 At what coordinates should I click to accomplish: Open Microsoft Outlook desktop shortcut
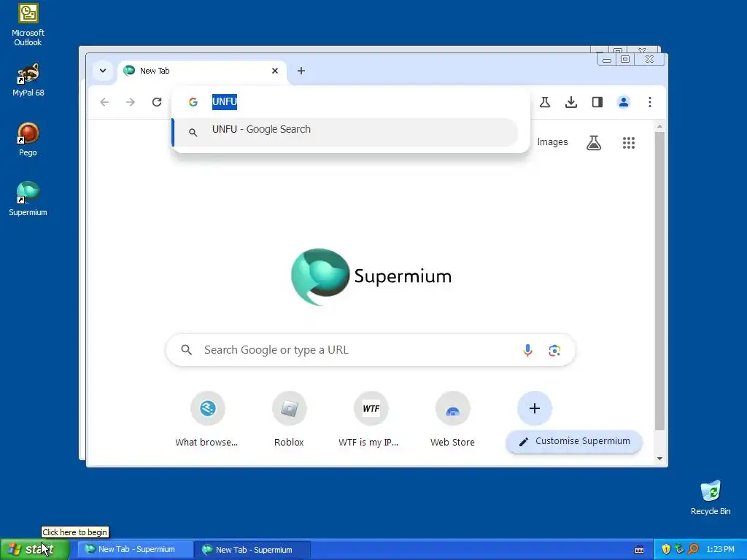[x=28, y=25]
